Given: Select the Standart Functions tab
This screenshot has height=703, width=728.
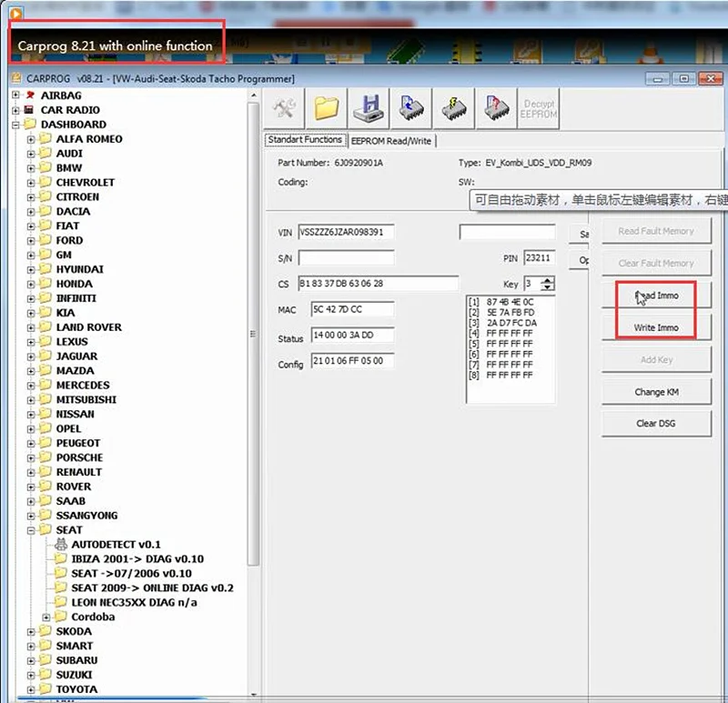Looking at the screenshot, I should click(305, 140).
